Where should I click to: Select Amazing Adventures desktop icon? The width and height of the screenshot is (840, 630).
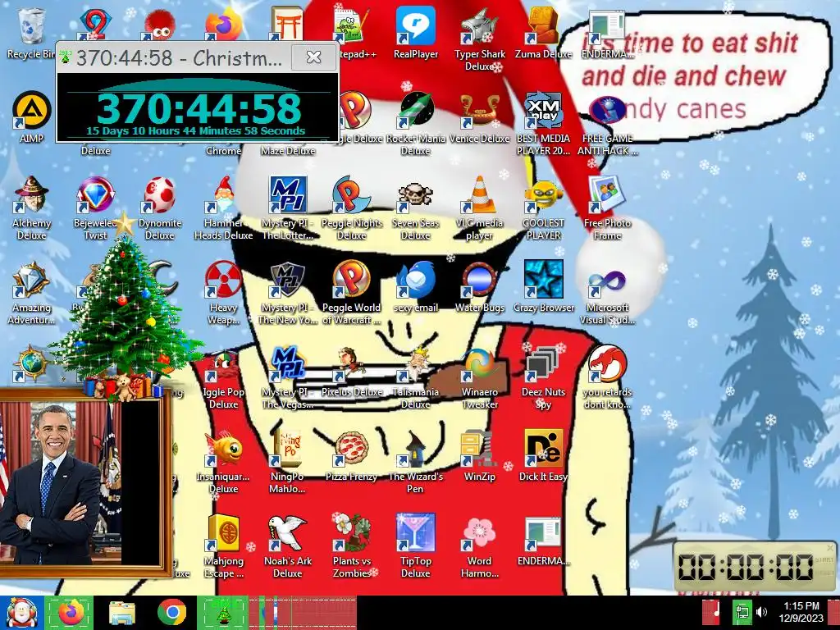tap(31, 292)
